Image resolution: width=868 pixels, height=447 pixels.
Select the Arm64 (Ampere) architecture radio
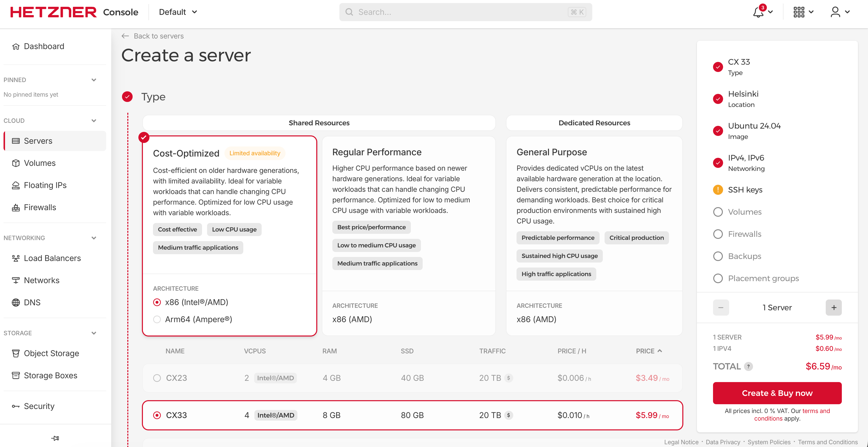point(157,319)
